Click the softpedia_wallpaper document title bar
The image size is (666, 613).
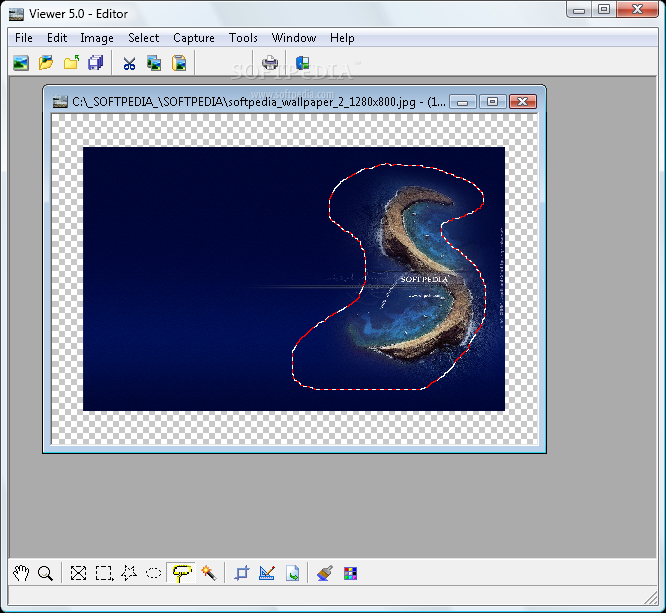coord(259,102)
